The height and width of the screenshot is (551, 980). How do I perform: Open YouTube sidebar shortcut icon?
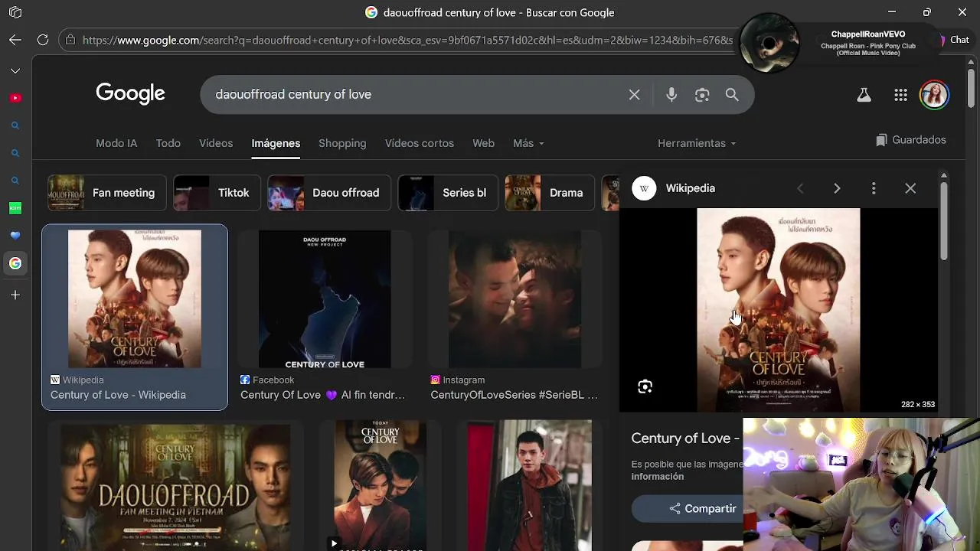coord(15,98)
